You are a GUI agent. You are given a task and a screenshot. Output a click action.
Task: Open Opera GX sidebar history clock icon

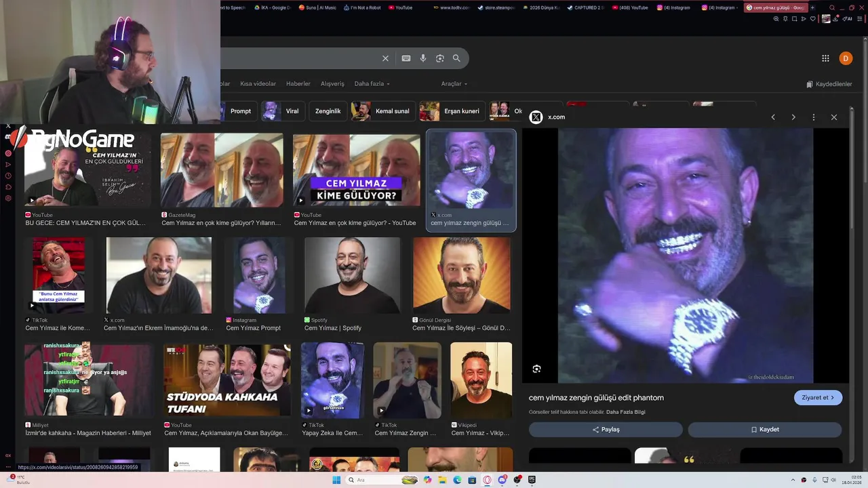[x=8, y=176]
